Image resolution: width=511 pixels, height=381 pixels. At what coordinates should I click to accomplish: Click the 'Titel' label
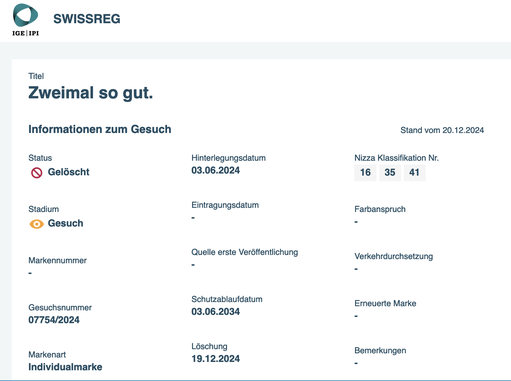click(x=36, y=76)
